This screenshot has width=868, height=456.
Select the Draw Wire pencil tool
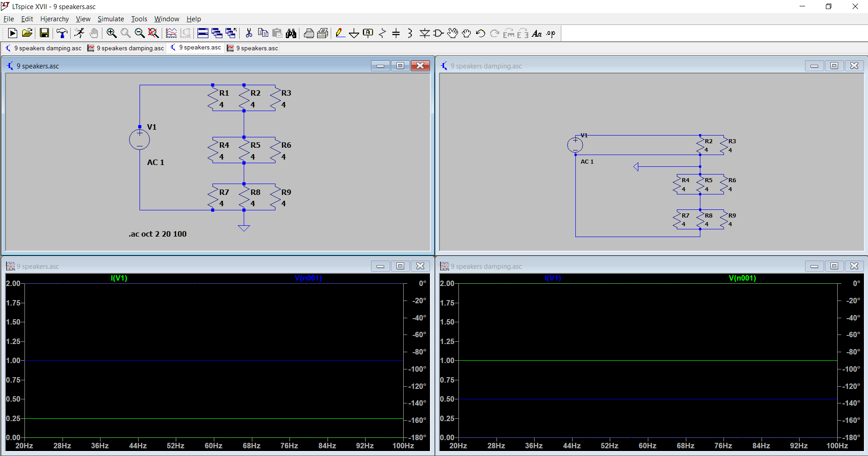tap(340, 33)
